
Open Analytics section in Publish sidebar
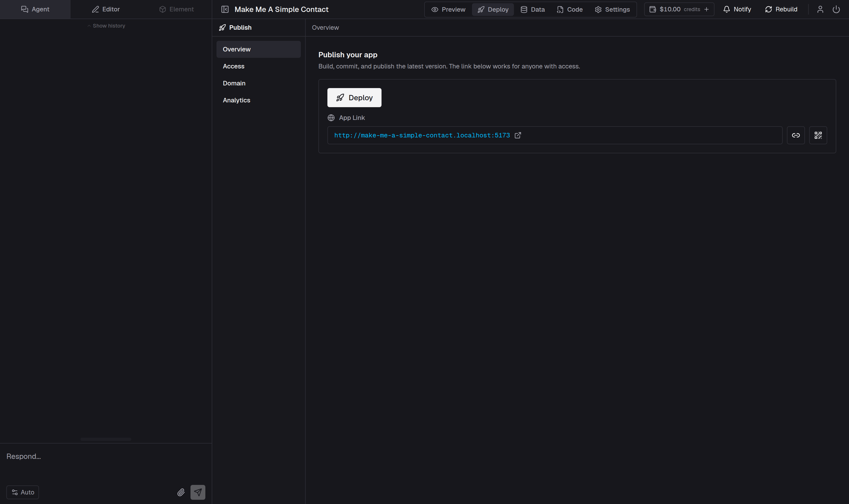coord(258,100)
